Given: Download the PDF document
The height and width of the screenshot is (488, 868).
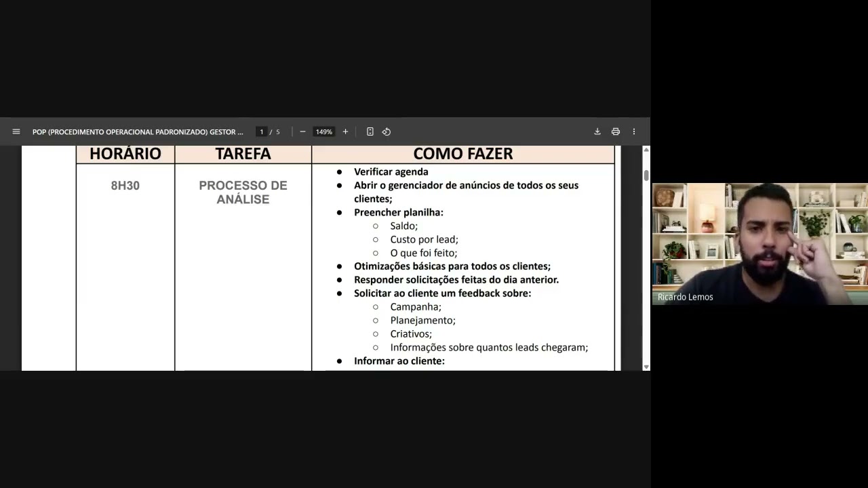Looking at the screenshot, I should (597, 131).
